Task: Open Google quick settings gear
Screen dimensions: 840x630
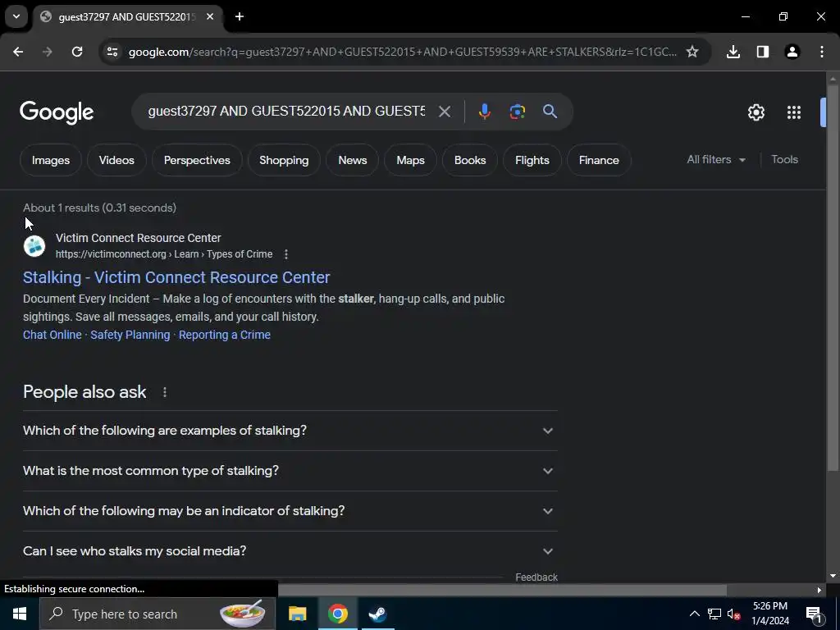Action: pos(756,112)
